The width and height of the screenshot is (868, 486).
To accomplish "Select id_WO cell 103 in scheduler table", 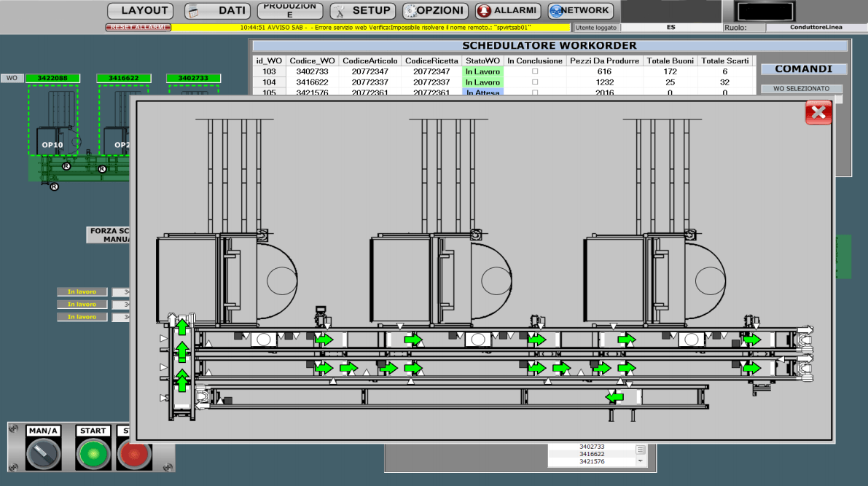I will [x=269, y=71].
